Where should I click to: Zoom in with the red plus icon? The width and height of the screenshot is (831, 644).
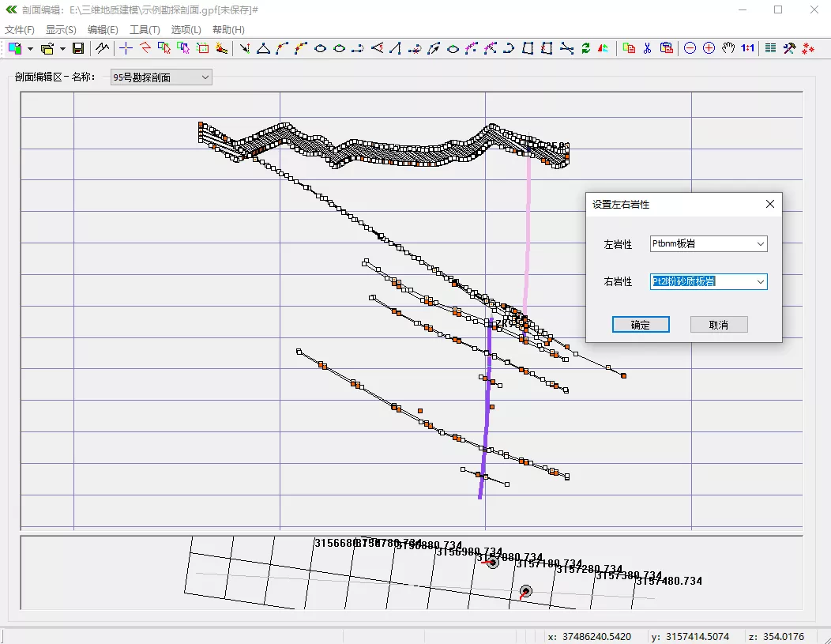(709, 48)
